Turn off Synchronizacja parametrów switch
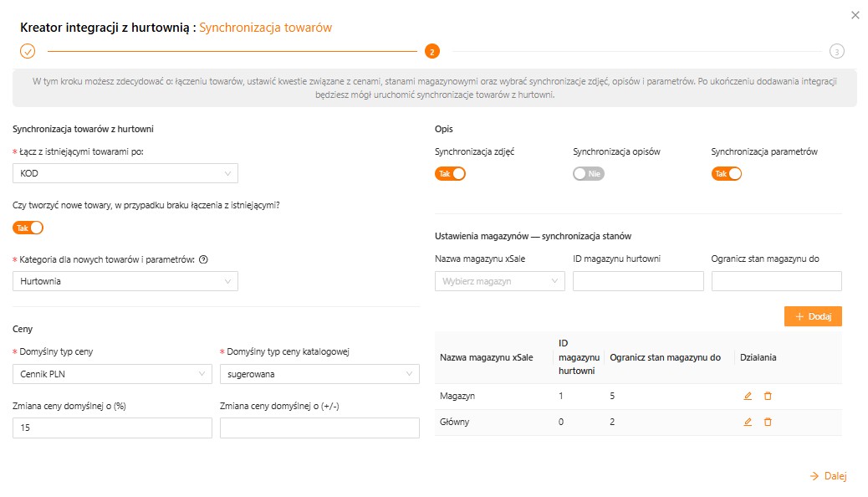 (727, 174)
